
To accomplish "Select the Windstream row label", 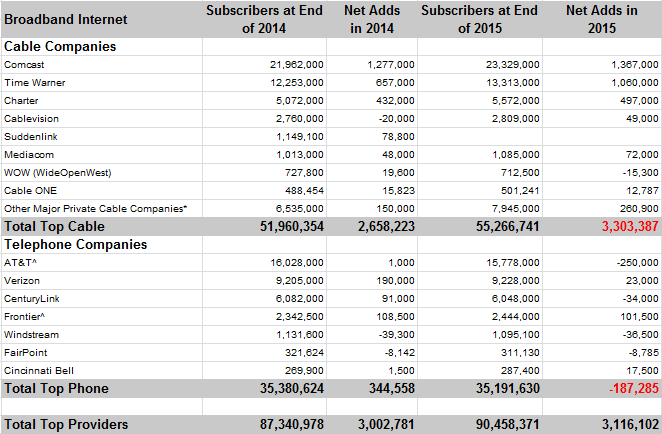I will [x=31, y=335].
